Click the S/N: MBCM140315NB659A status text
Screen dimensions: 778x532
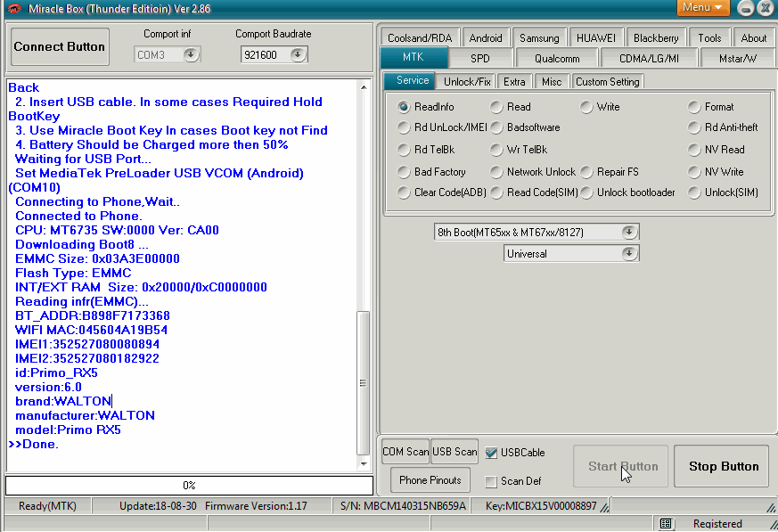pyautogui.click(x=403, y=505)
